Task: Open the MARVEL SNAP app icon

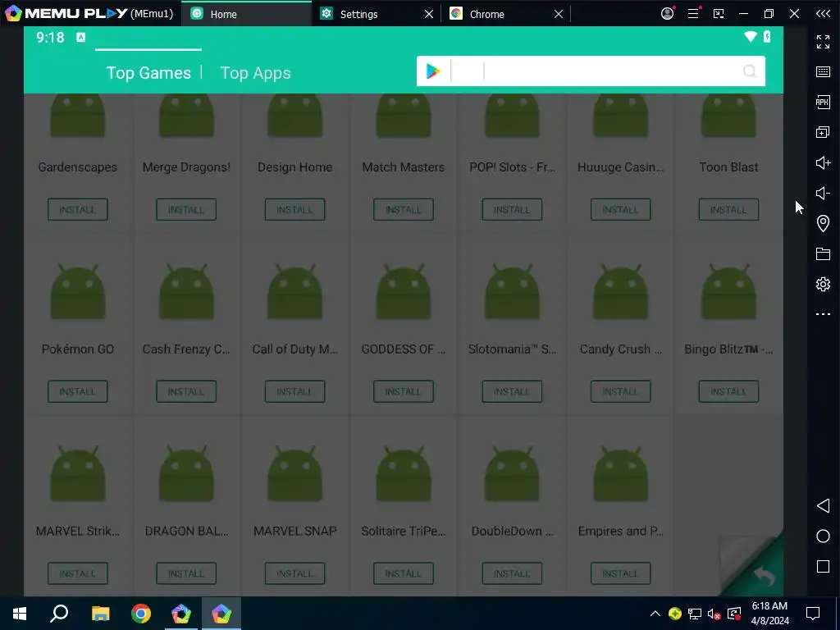Action: pos(294,473)
